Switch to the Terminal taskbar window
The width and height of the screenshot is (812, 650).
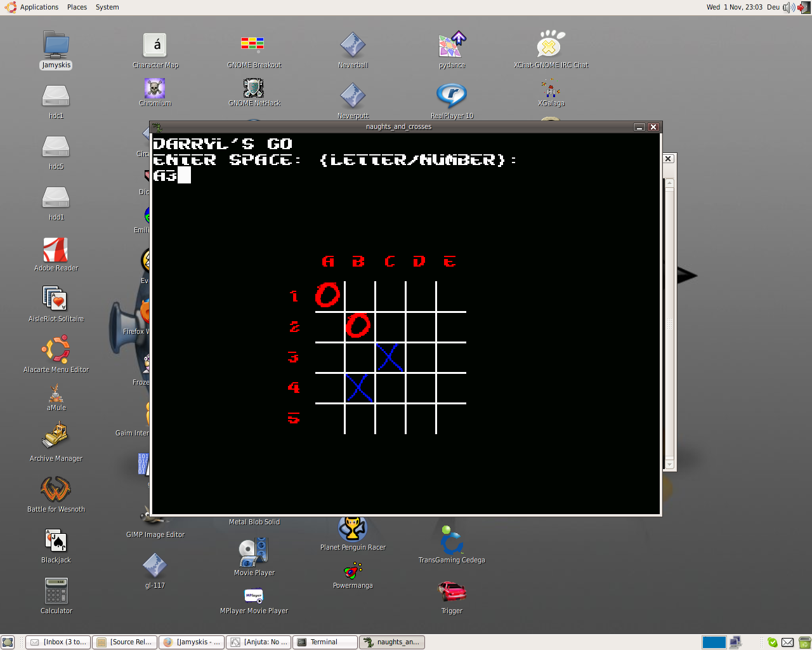(x=325, y=642)
